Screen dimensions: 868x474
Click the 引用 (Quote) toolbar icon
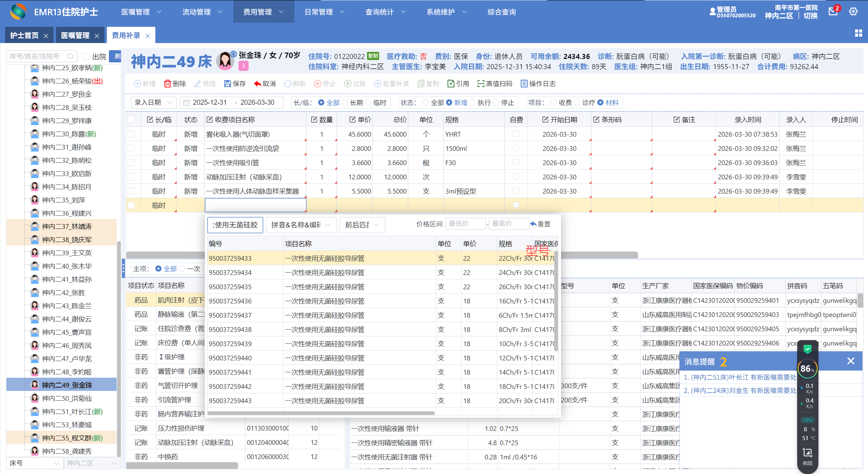click(451, 84)
